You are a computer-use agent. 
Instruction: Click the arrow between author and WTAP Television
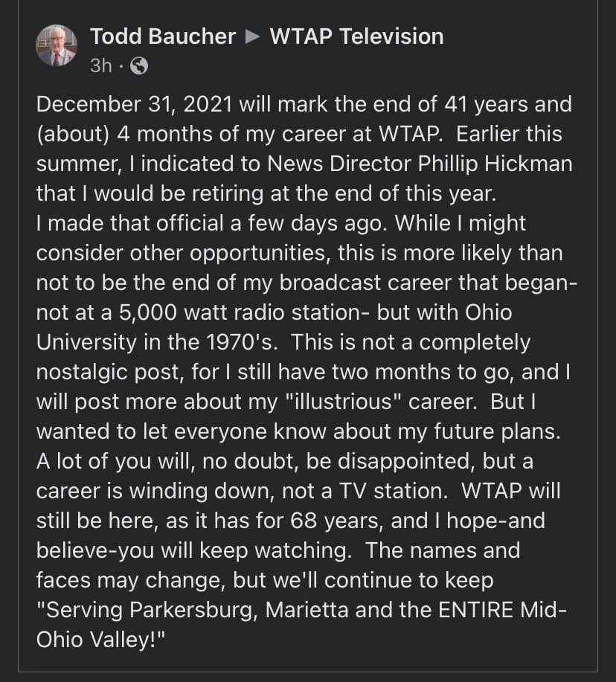pos(252,36)
